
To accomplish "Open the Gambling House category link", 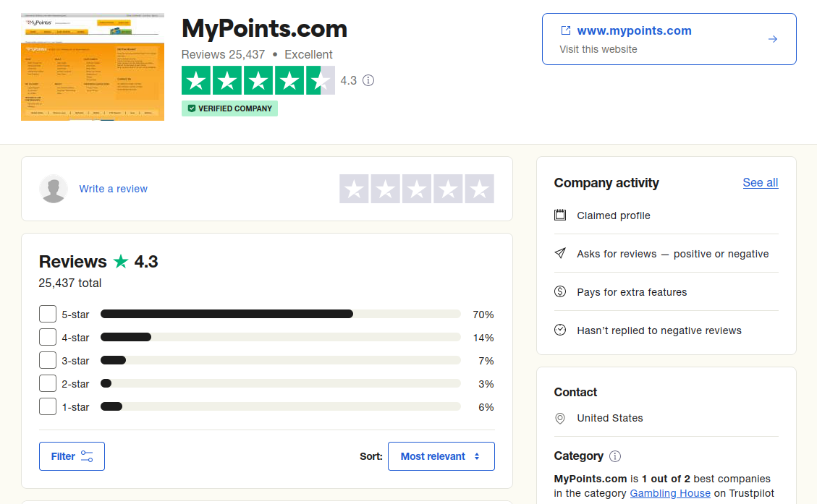I will [x=670, y=492].
